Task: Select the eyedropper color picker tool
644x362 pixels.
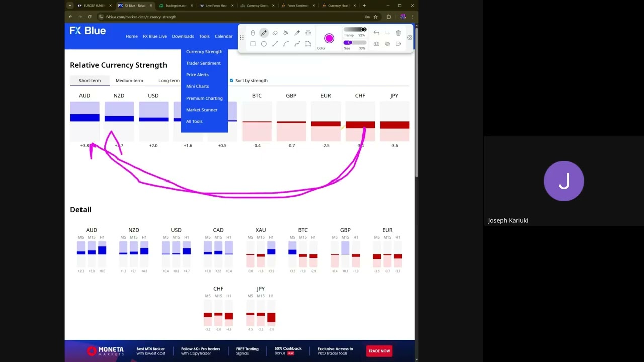Action: [x=297, y=33]
